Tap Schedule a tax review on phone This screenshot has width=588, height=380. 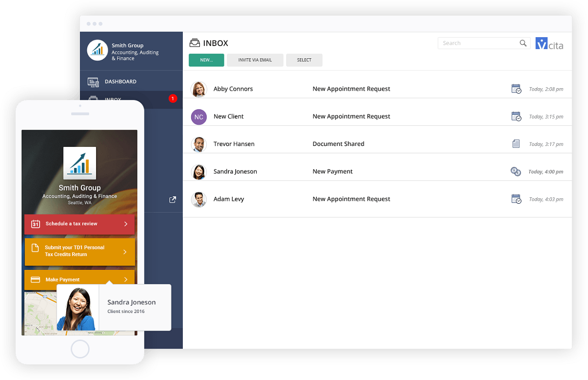coord(79,224)
